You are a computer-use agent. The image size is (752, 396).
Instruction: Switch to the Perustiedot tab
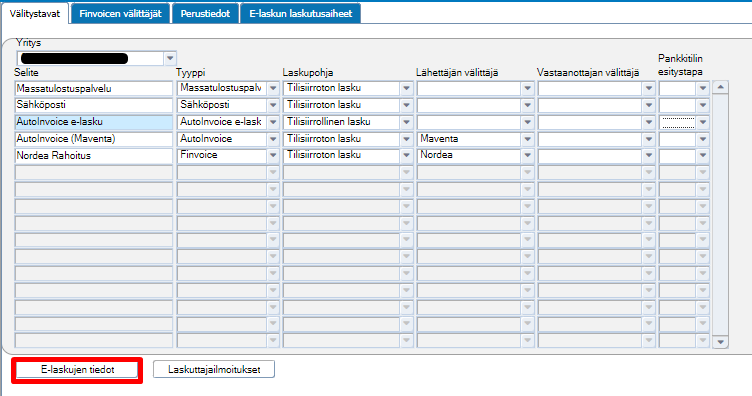point(205,13)
